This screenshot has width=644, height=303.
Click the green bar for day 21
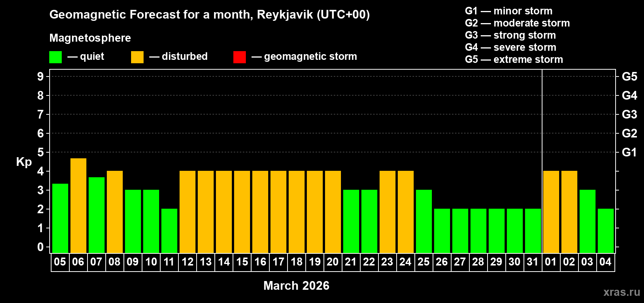point(351,222)
